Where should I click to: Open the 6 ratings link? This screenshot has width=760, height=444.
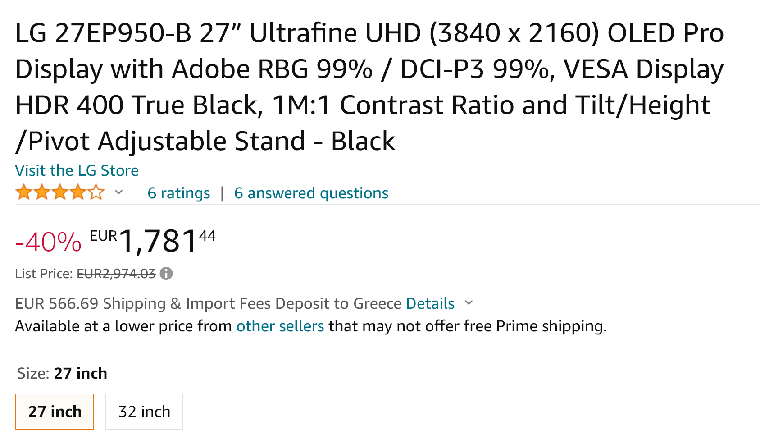pyautogui.click(x=178, y=193)
